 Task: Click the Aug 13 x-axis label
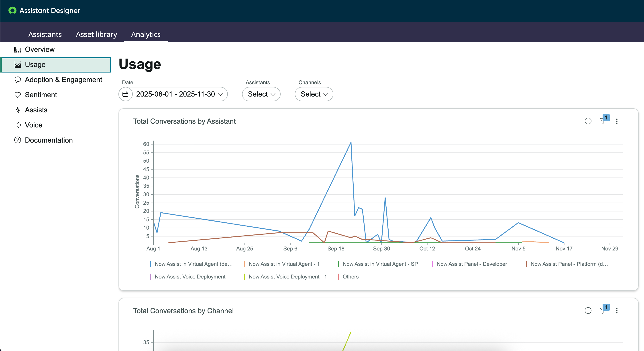199,249
